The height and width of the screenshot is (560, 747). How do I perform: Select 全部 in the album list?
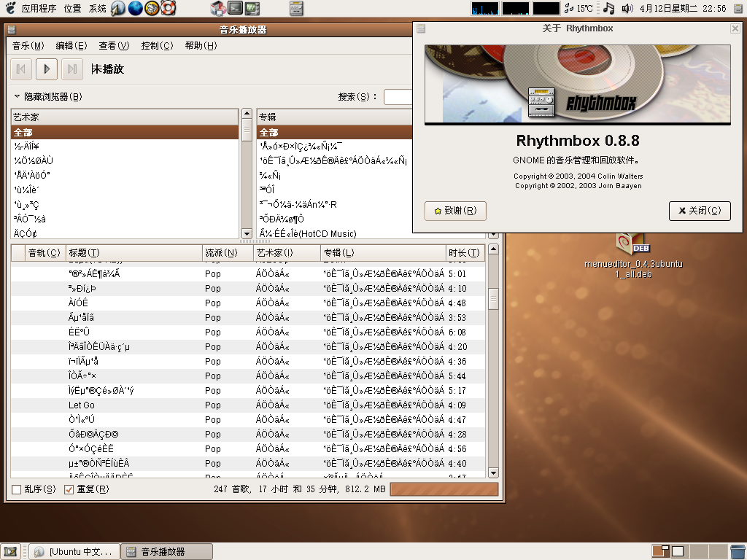(334, 133)
